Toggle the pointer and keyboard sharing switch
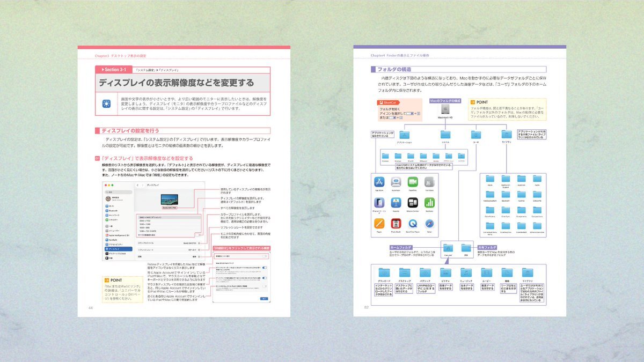644x362 pixels. point(264,269)
